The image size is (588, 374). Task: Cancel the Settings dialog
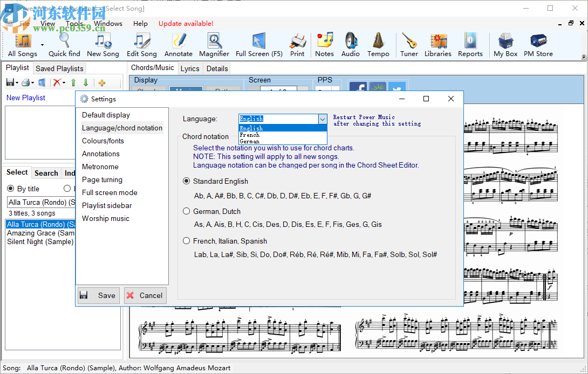(x=145, y=295)
